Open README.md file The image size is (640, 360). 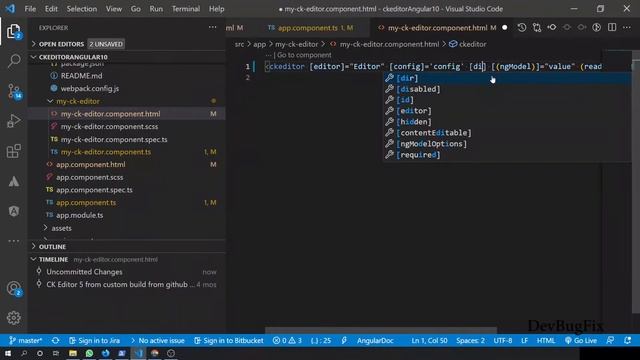click(x=81, y=76)
